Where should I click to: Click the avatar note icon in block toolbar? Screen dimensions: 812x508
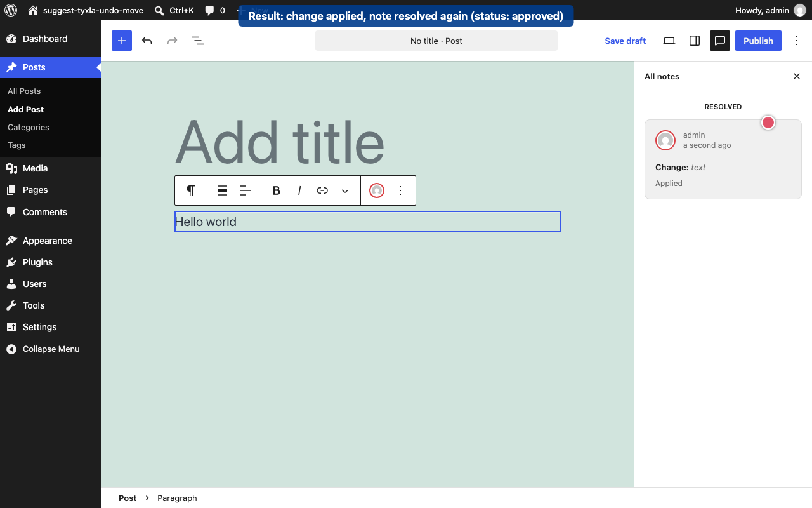coord(377,190)
